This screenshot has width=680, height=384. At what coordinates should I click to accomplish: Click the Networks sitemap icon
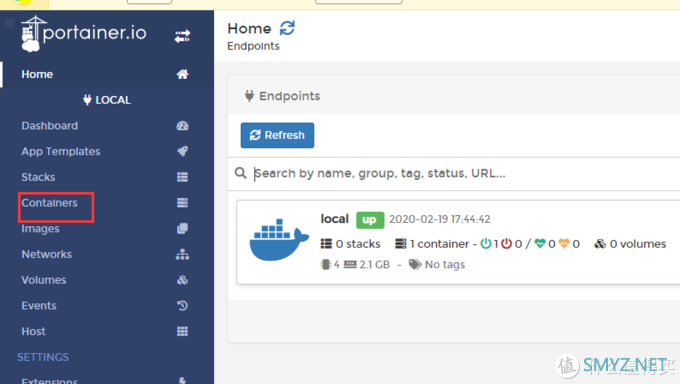(182, 254)
